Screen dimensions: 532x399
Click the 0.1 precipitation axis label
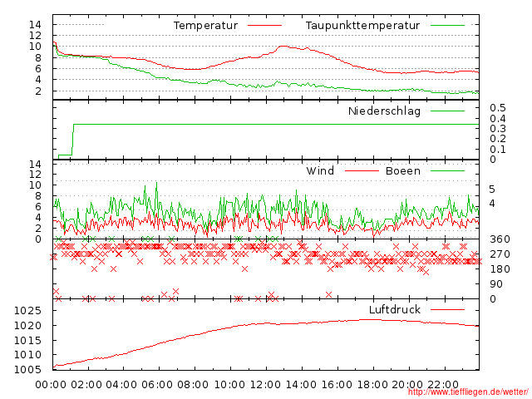click(x=498, y=150)
